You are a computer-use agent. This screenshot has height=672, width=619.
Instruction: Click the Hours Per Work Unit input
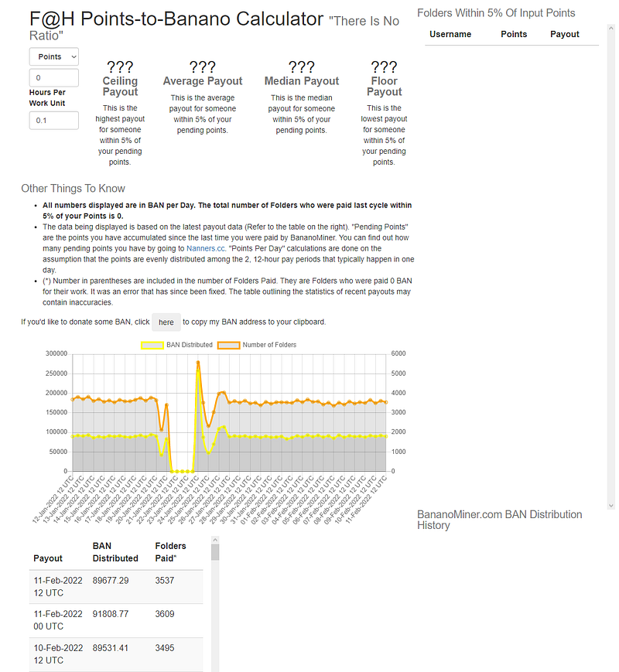(x=54, y=121)
